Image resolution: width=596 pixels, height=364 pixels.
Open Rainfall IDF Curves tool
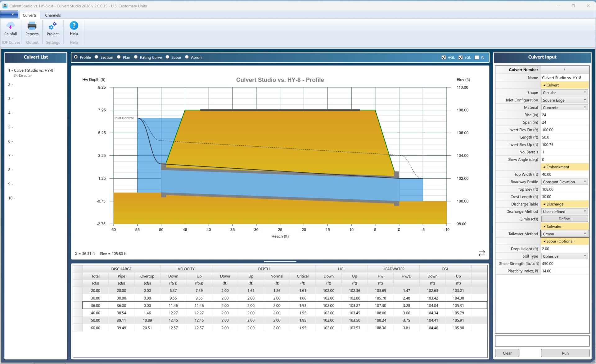(x=11, y=29)
